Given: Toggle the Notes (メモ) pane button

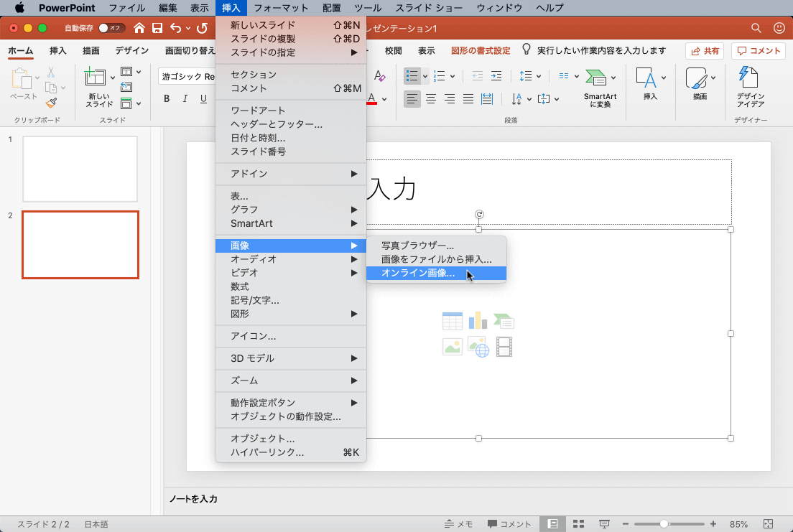Looking at the screenshot, I should [458, 524].
